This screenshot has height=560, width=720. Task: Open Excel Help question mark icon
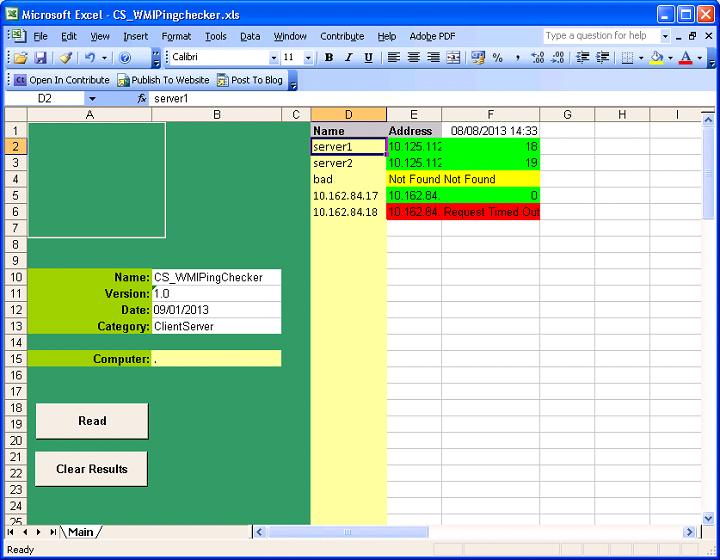click(x=126, y=58)
